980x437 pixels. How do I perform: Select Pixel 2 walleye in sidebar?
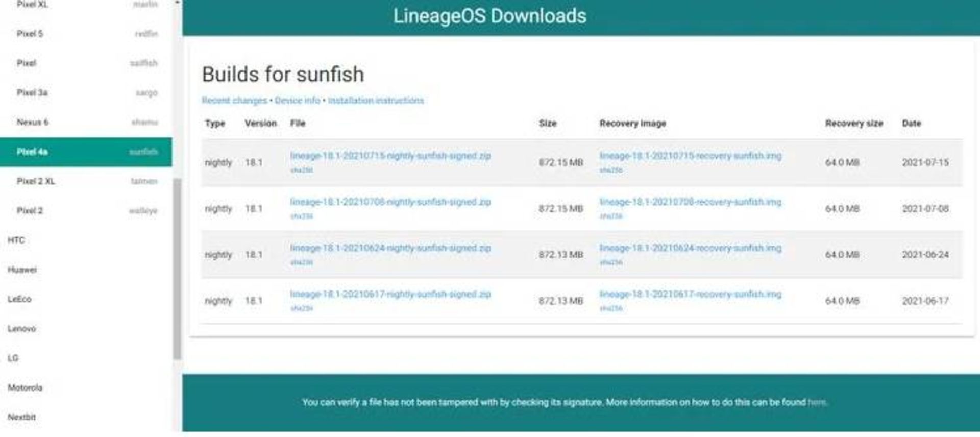click(86, 211)
